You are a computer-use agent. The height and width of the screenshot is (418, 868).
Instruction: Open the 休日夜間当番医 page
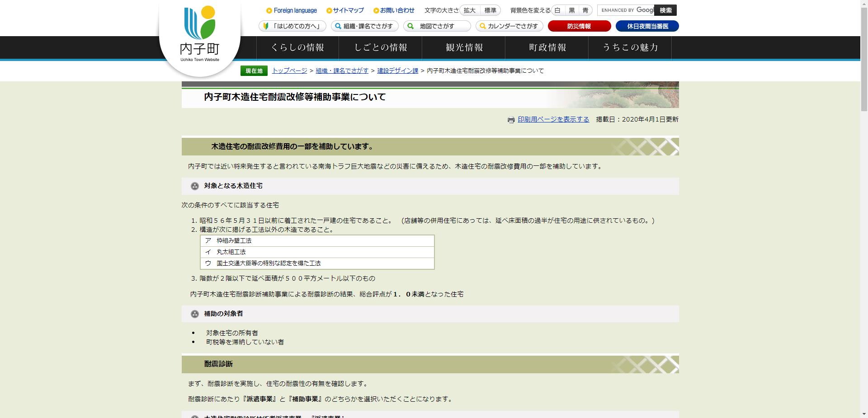[647, 26]
